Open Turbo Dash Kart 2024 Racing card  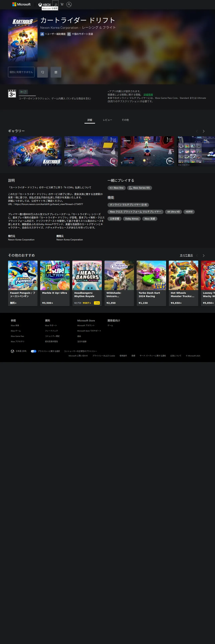(x=151, y=283)
